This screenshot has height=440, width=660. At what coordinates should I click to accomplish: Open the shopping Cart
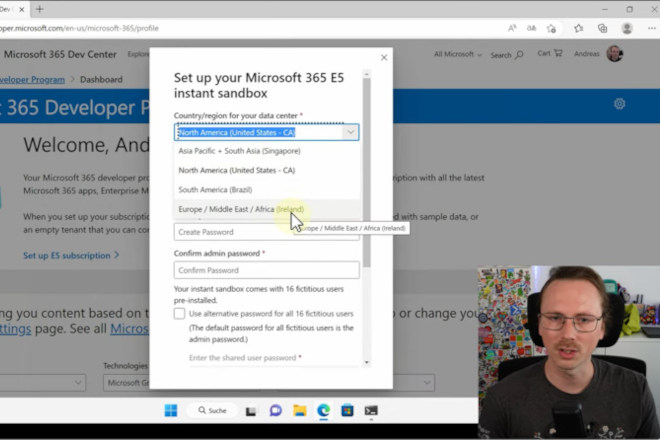click(x=550, y=53)
